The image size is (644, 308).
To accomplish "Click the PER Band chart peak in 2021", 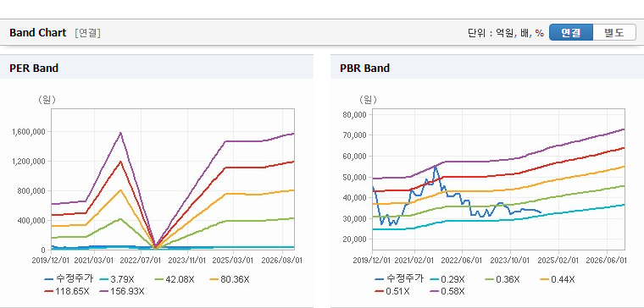I will (x=120, y=133).
